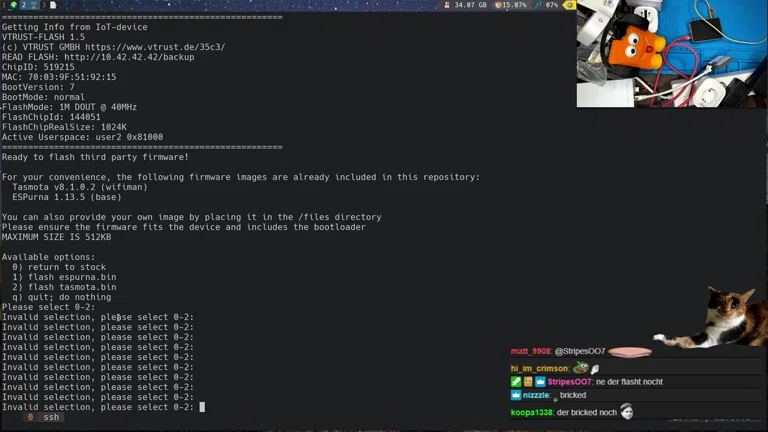Click the 'Available options:' heading
Viewport: 768px width, 432px height.
click(48, 257)
